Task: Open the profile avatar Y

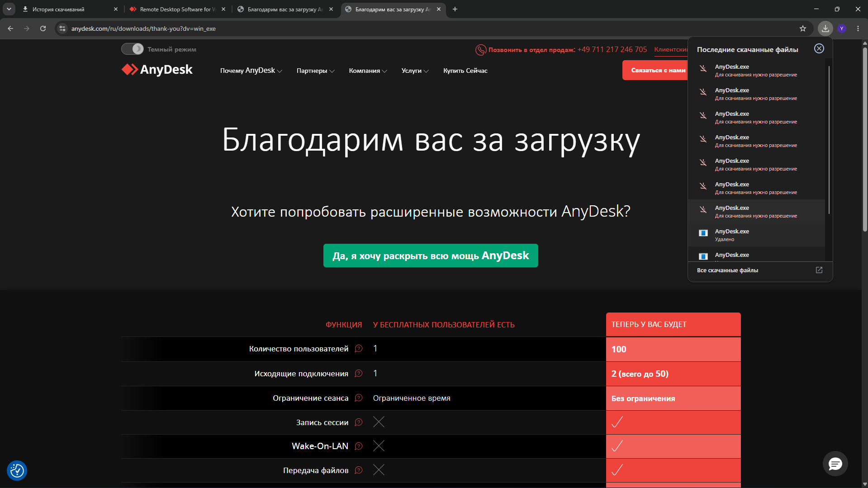Action: [x=842, y=28]
